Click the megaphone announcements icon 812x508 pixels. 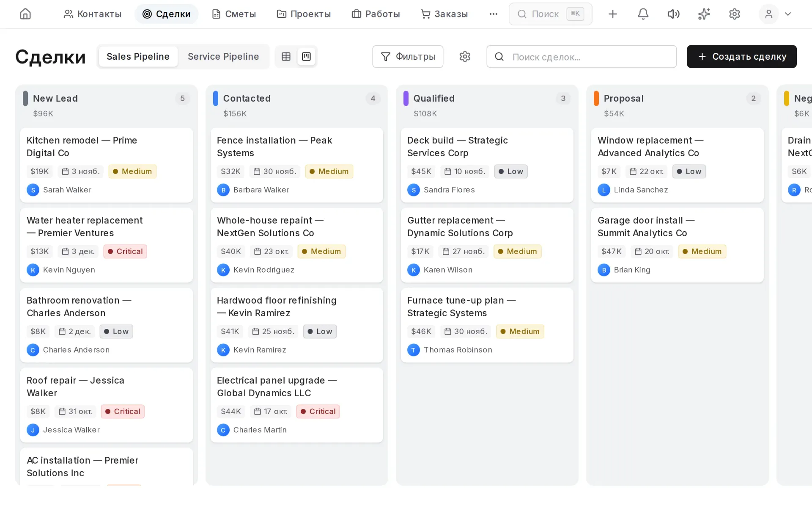[673, 14]
